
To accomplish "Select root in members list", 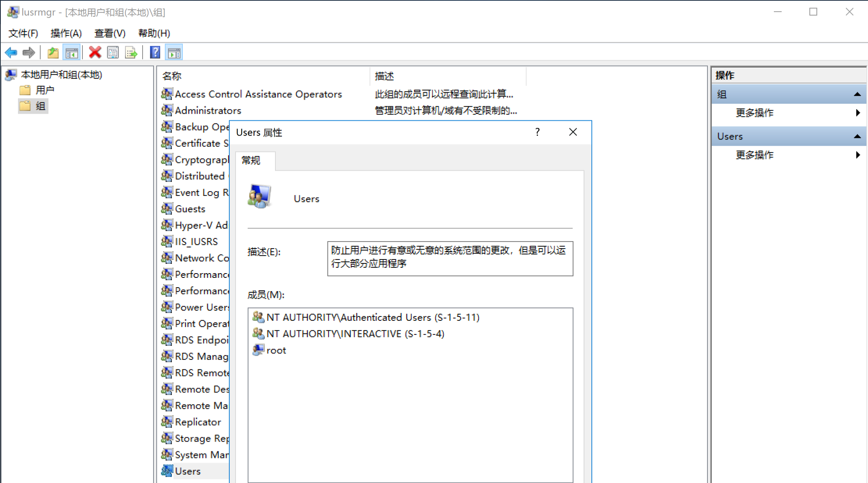I will (x=276, y=351).
